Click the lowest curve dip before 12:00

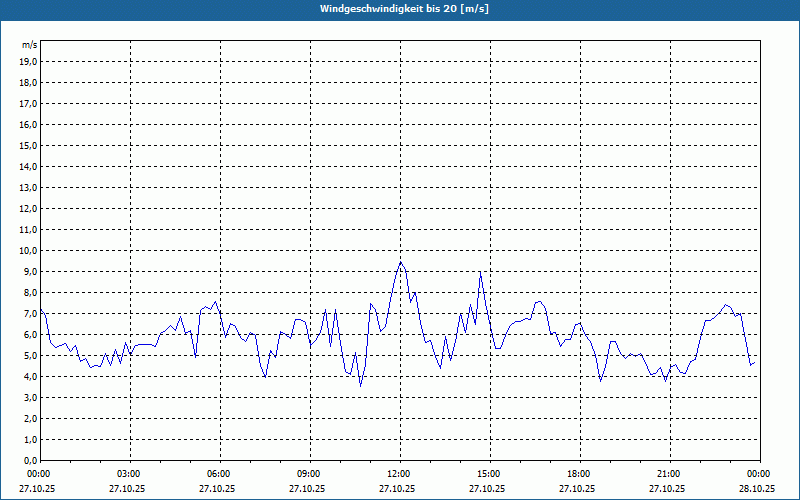click(361, 385)
